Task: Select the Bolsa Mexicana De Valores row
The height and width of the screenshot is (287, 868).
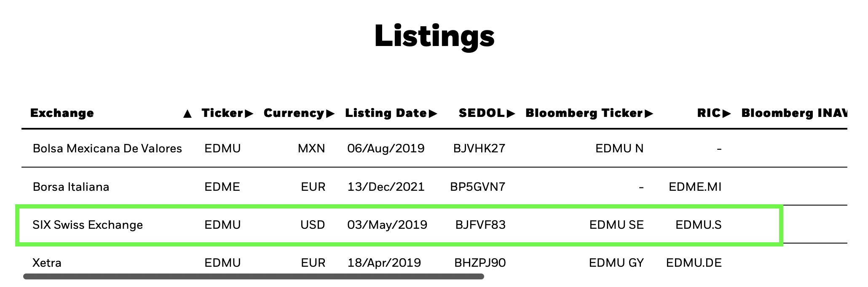Action: click(434, 148)
